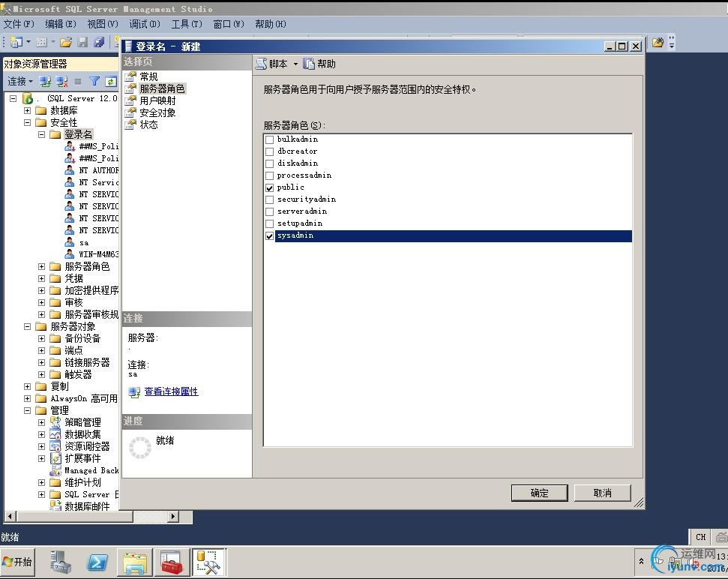Enable the diskadmin server role
This screenshot has height=579, width=728.
point(269,163)
